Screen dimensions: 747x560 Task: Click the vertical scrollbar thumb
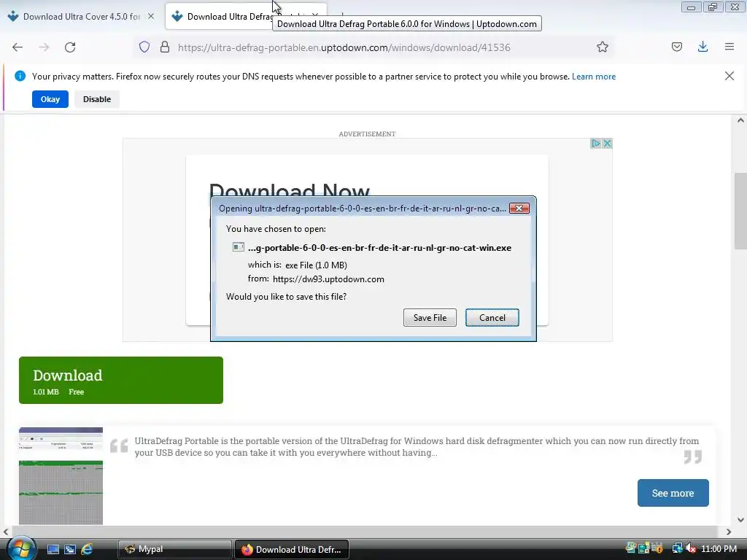pos(740,211)
